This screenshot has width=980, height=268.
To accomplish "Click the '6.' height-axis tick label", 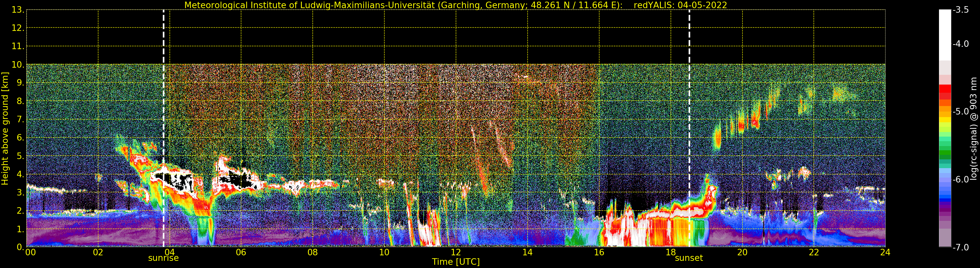I will 20,138.
